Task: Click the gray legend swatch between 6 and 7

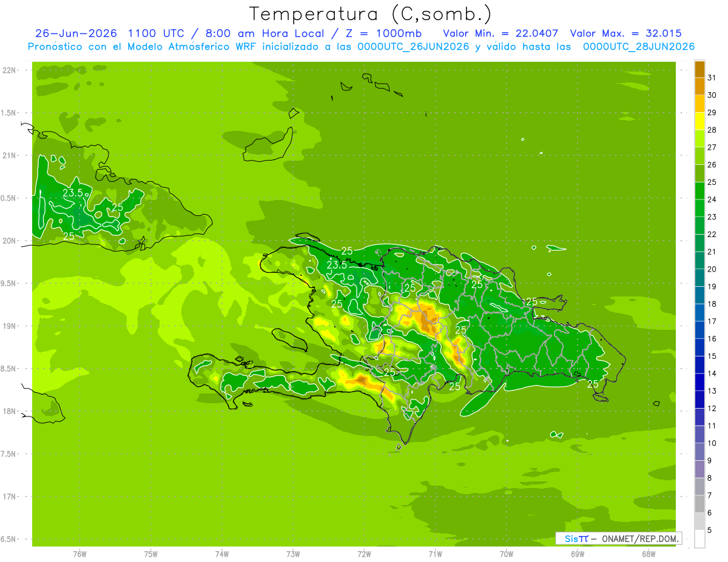Action: tap(699, 504)
